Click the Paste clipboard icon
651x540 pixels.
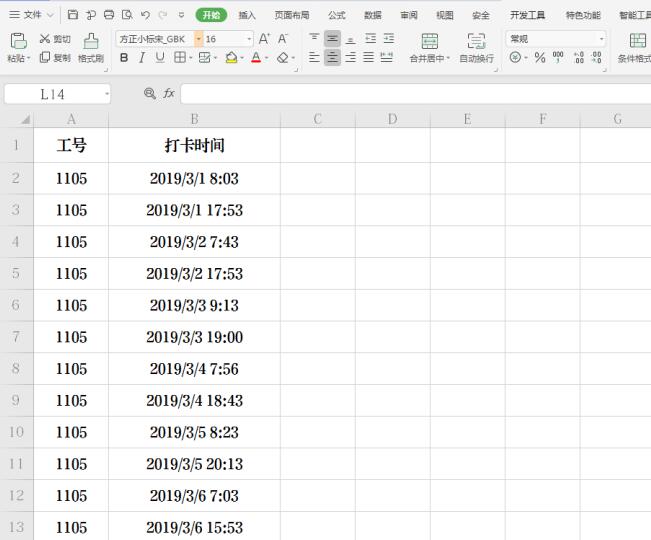pyautogui.click(x=18, y=42)
